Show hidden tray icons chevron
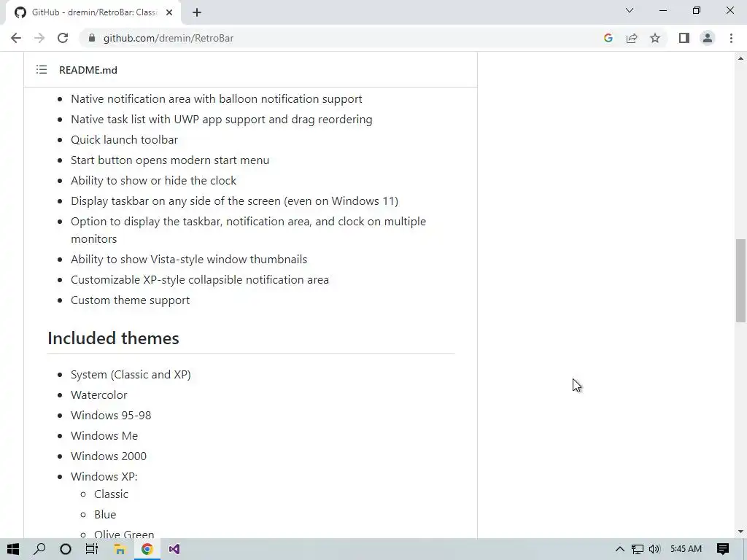The width and height of the screenshot is (747, 560). pos(619,549)
